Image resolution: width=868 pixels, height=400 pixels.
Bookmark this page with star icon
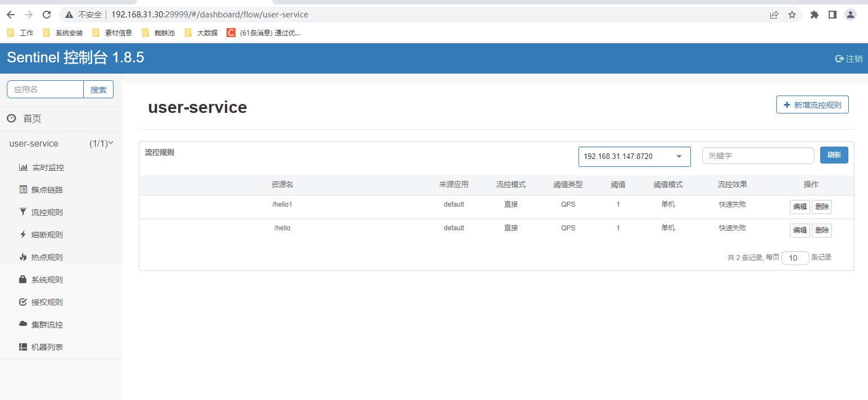click(x=792, y=15)
